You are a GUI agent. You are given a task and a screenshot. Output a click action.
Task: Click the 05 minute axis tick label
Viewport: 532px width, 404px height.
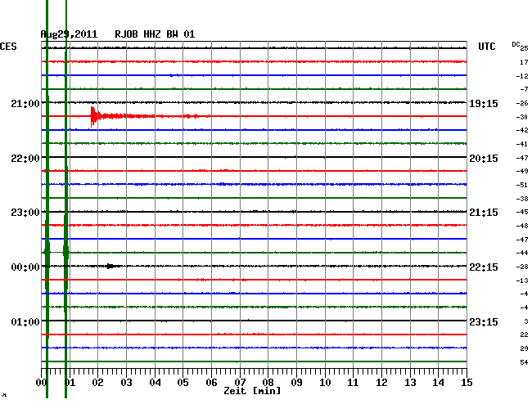[x=183, y=383]
